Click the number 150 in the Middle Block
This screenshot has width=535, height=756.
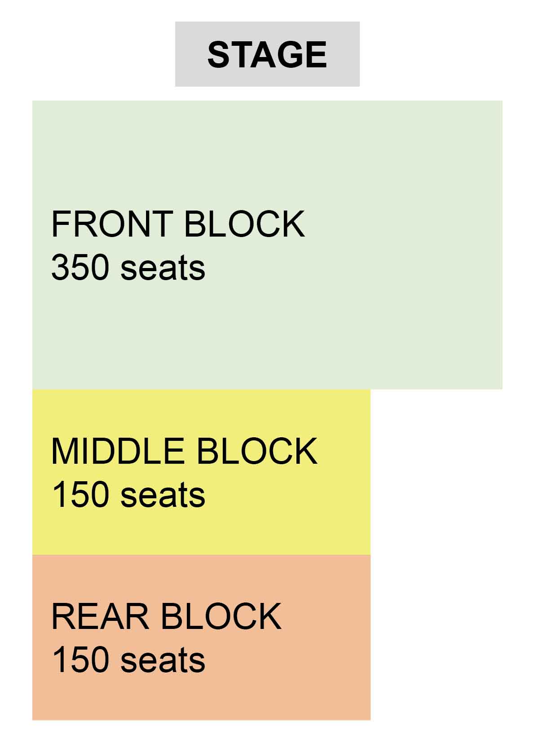pyautogui.click(x=80, y=495)
